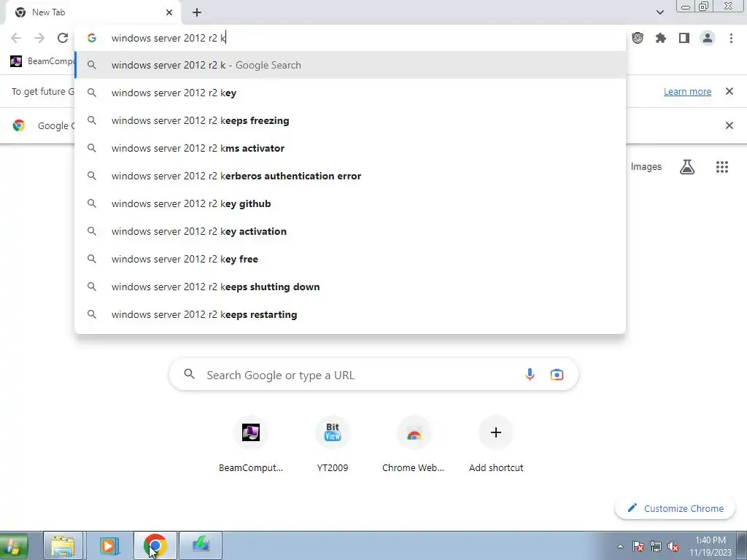Open the Extensions puzzle-piece icon
The image size is (747, 560).
pos(660,38)
